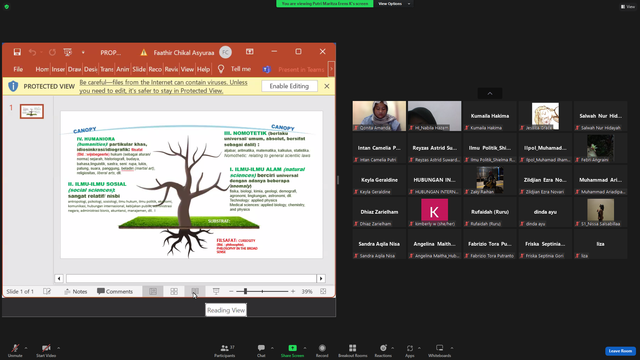Image resolution: width=640 pixels, height=360 pixels.
Task: Click the spell check status icon
Action: pyautogui.click(x=47, y=291)
